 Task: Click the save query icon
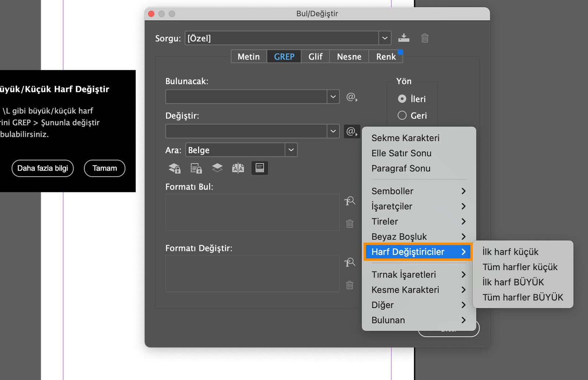[404, 38]
